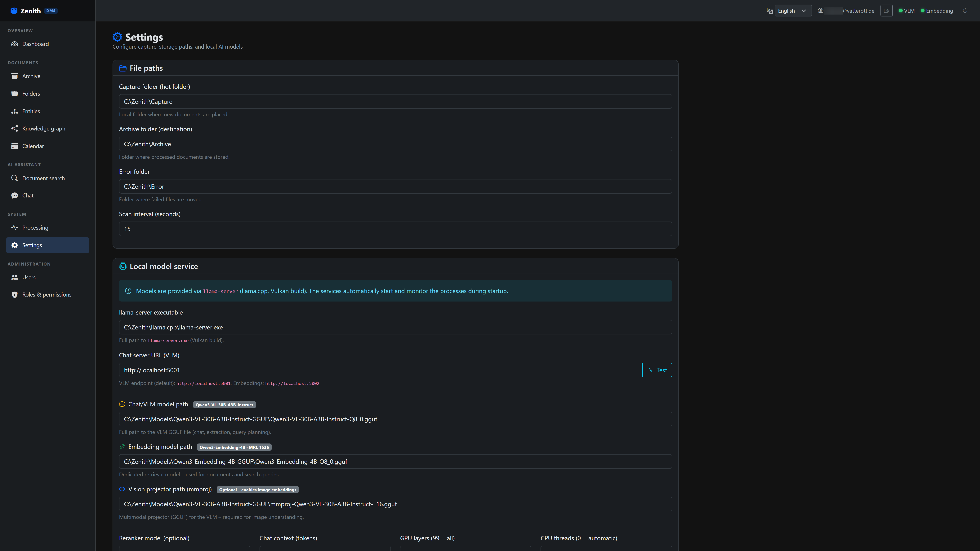
Task: Click "Folder where failed files are moved." hint
Action: (161, 200)
